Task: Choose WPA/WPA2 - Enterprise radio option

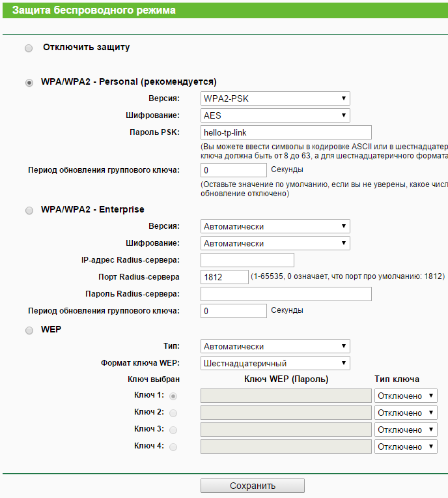Action: tap(29, 211)
